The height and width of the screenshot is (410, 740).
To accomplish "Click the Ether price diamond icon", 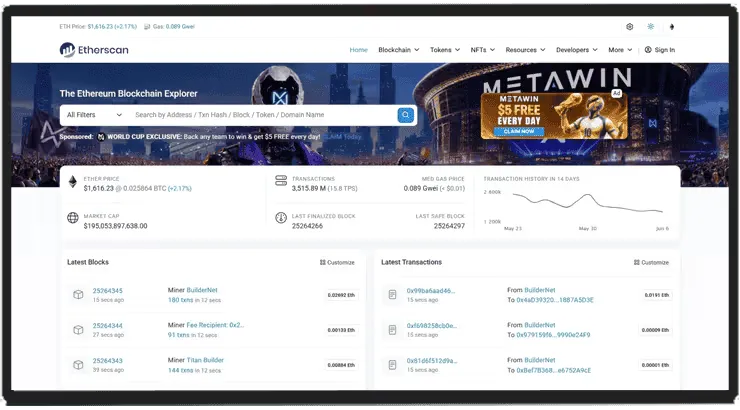I will pos(73,182).
